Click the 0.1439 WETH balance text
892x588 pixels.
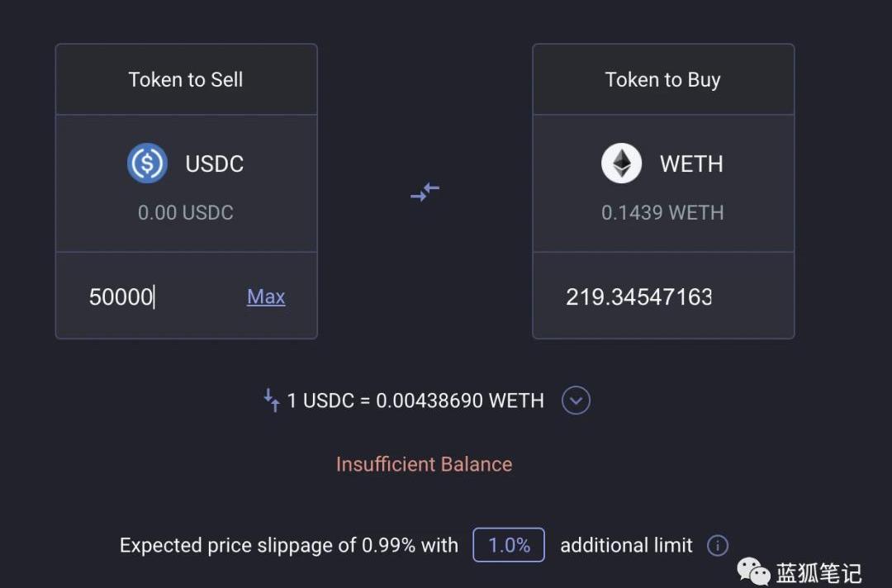[x=662, y=212]
